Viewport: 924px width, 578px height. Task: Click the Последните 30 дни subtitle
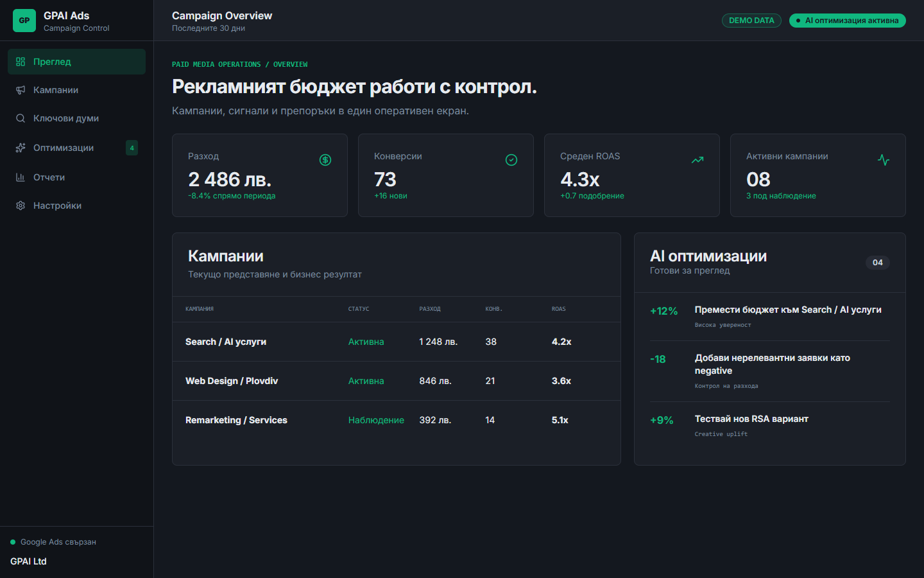pos(209,28)
